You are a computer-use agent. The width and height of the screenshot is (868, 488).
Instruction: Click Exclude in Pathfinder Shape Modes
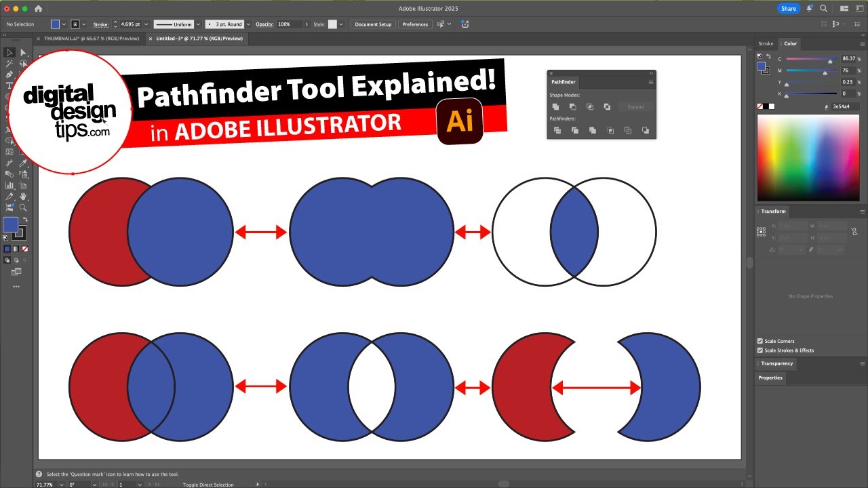point(607,106)
